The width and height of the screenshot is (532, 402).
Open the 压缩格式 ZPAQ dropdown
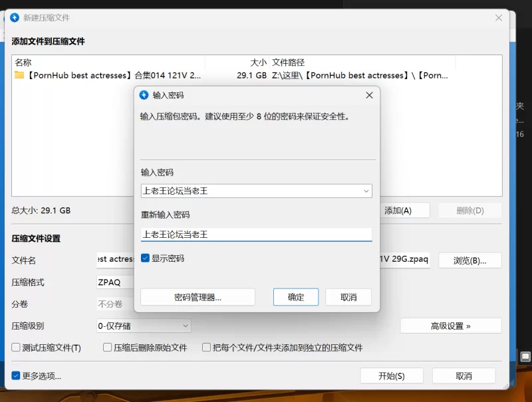click(115, 282)
